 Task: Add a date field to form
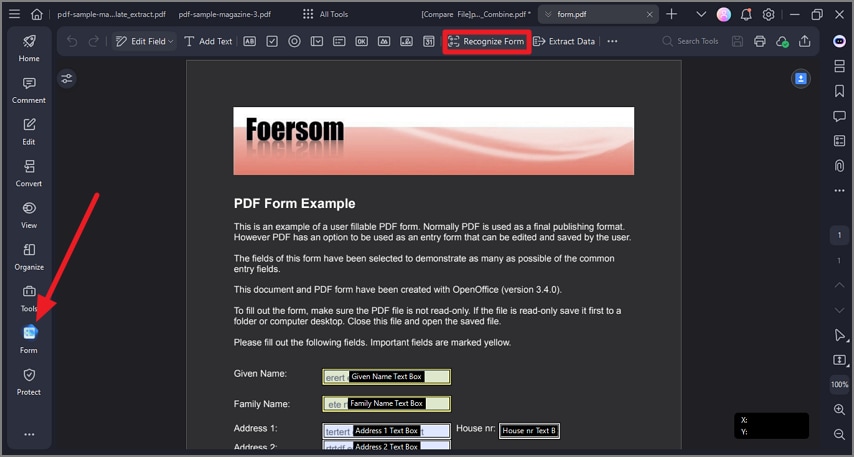[429, 41]
